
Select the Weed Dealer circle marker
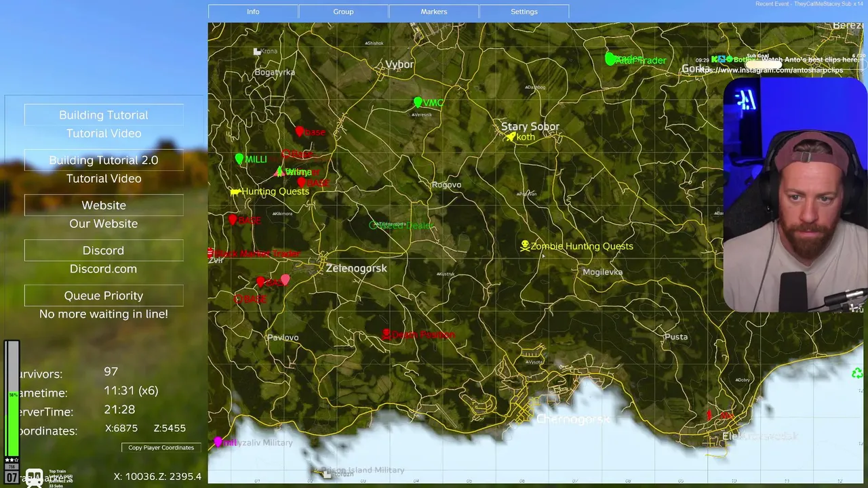pyautogui.click(x=373, y=225)
